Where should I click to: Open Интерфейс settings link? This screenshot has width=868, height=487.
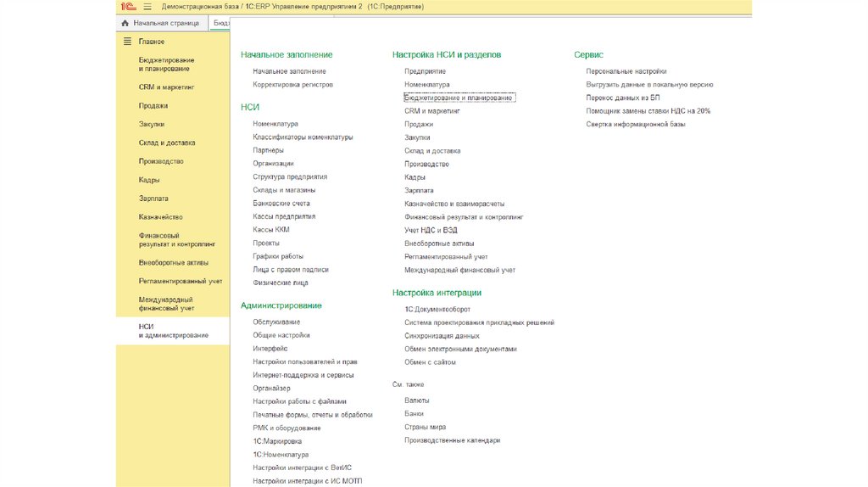pyautogui.click(x=270, y=349)
